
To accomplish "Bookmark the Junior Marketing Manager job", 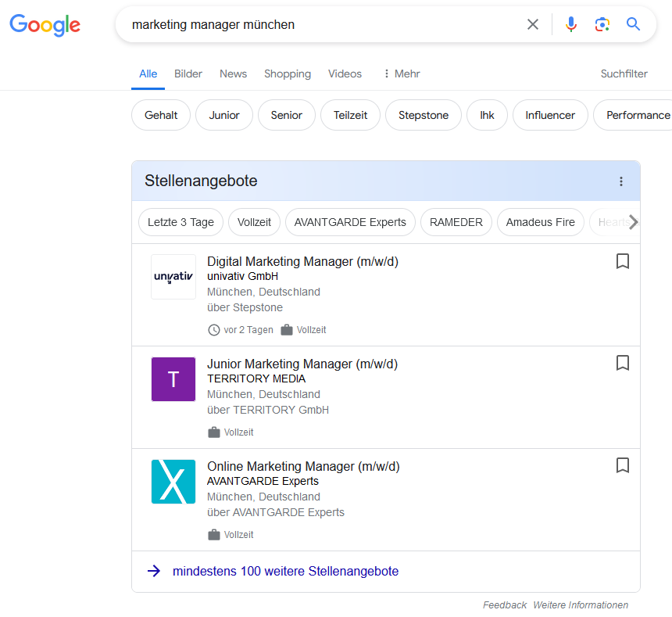I will click(622, 363).
